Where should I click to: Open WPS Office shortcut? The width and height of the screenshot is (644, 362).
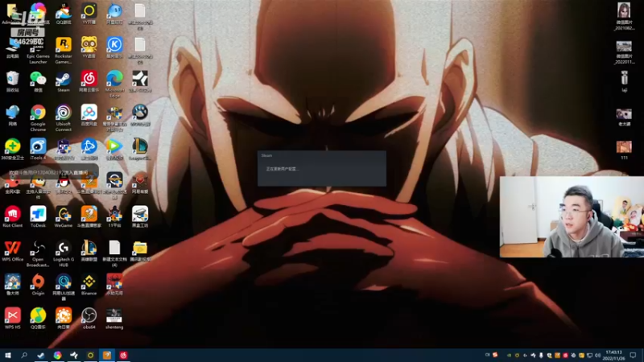pos(12,251)
